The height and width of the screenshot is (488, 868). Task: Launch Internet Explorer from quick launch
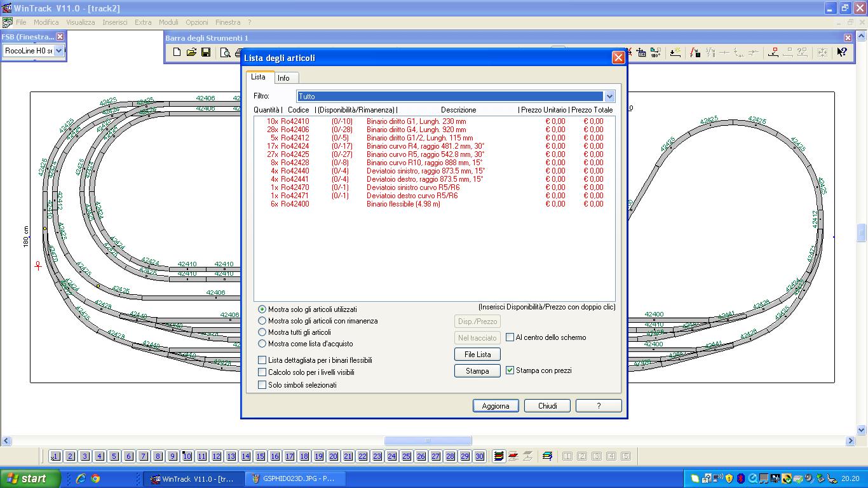[81, 478]
